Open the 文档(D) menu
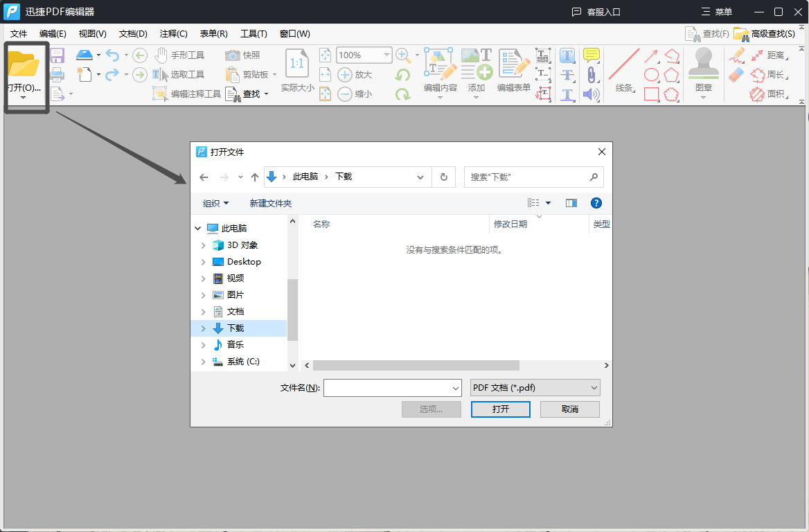The image size is (809, 532). click(133, 33)
